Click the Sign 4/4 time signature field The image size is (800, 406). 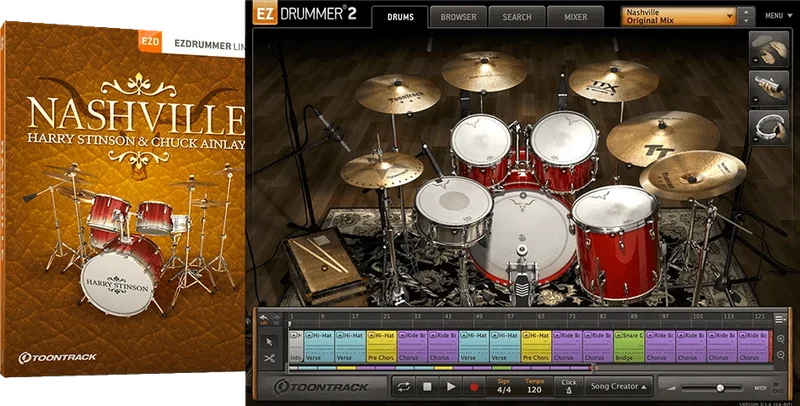pyautogui.click(x=504, y=387)
